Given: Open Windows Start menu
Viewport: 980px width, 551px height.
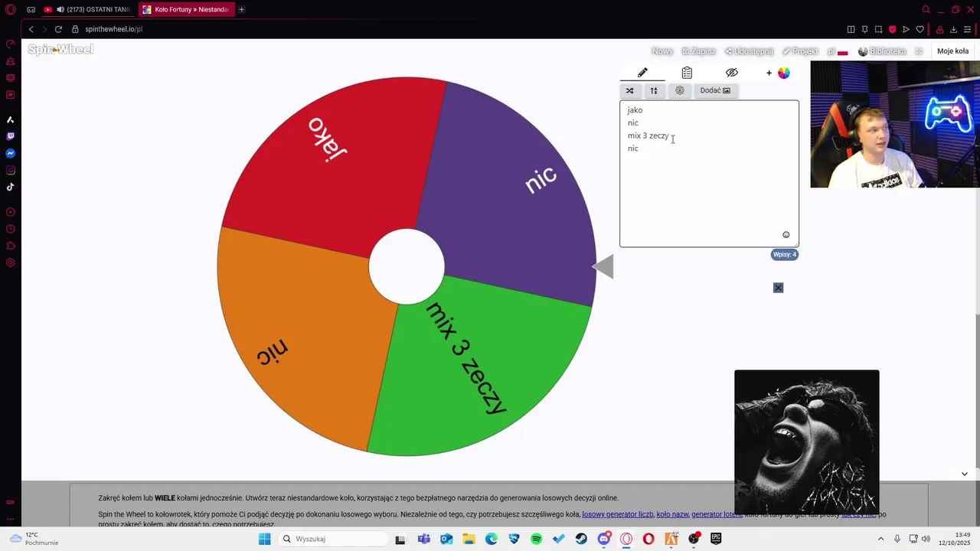Looking at the screenshot, I should click(264, 539).
